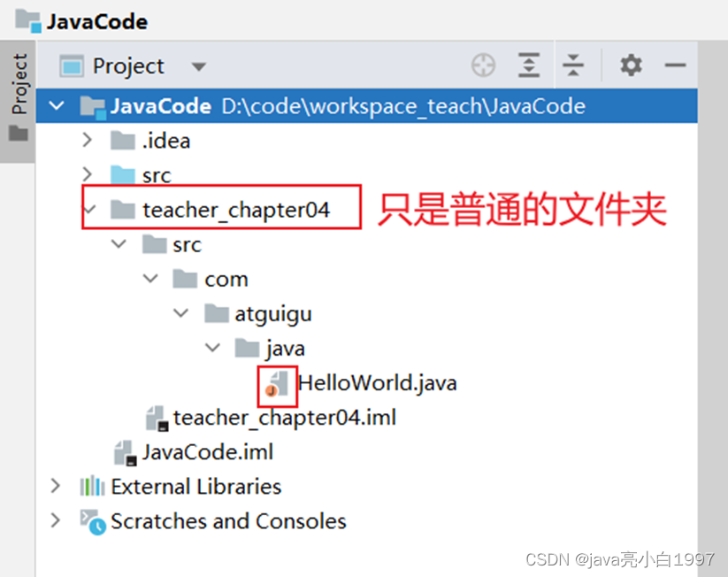Expand the .idea folder
Viewport: 728px width, 577px height.
click(87, 140)
